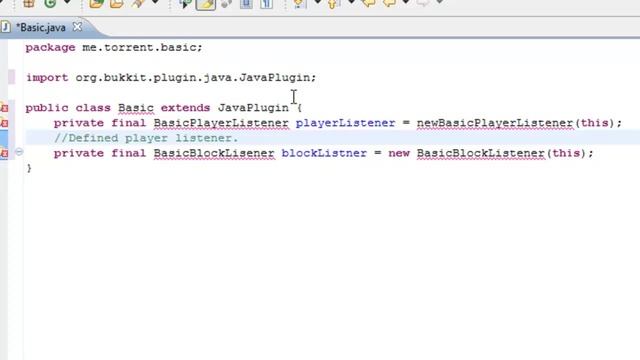
Task: Click the underlined type 'BasicBlockLisener'
Action: pos(214,153)
